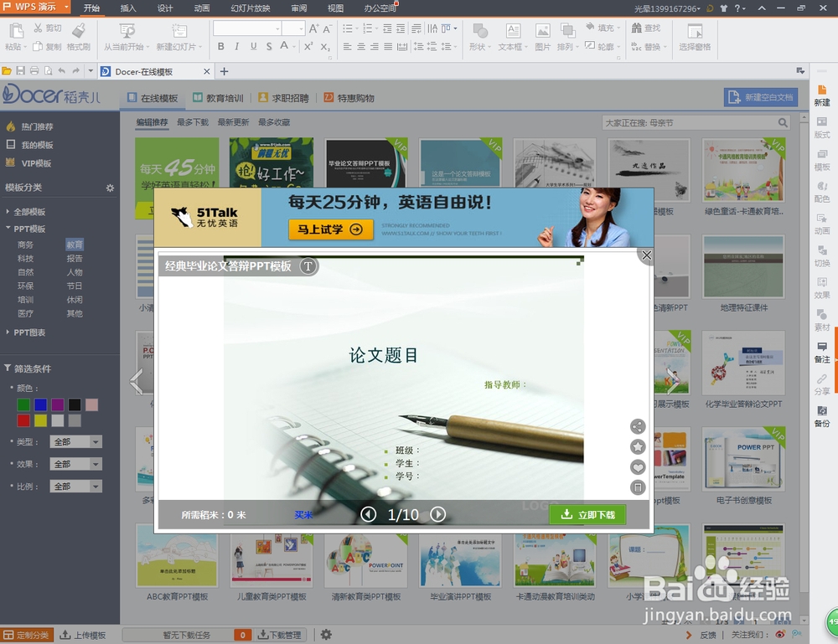This screenshot has height=644, width=838.
Task: Go to previous slide in preview
Action: point(368,514)
